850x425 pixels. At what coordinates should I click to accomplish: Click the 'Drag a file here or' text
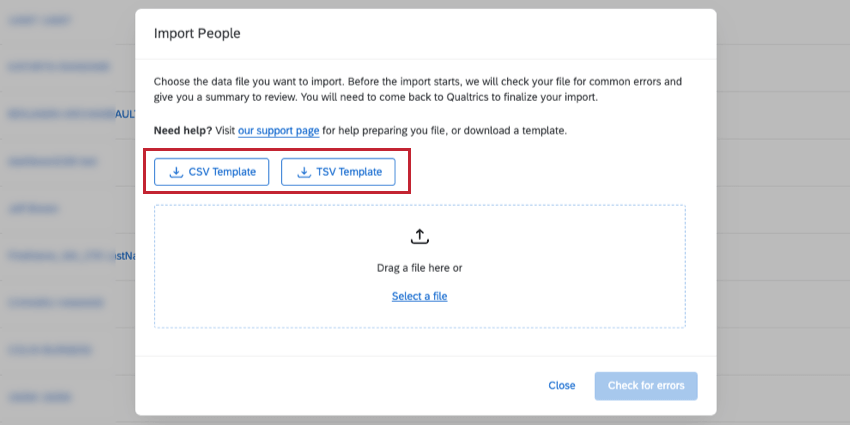click(x=419, y=268)
